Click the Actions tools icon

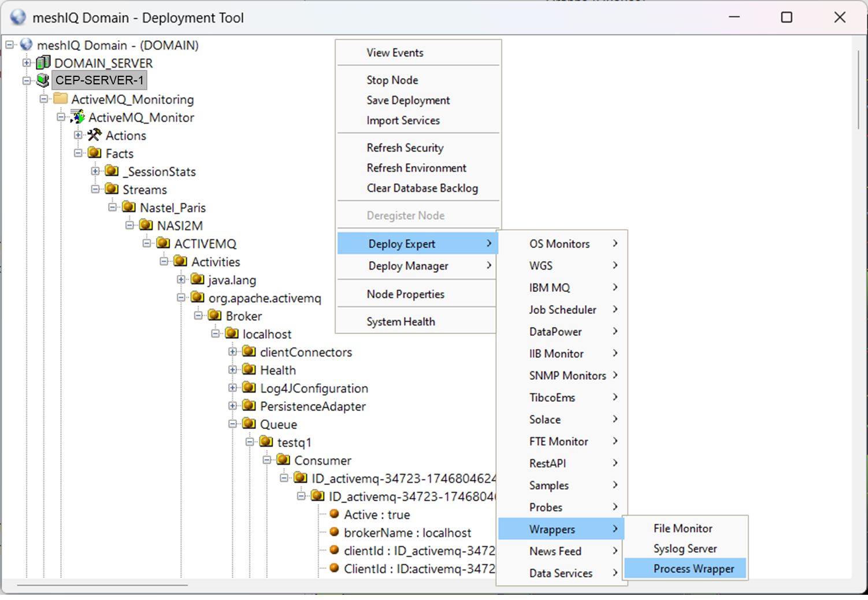pos(95,135)
